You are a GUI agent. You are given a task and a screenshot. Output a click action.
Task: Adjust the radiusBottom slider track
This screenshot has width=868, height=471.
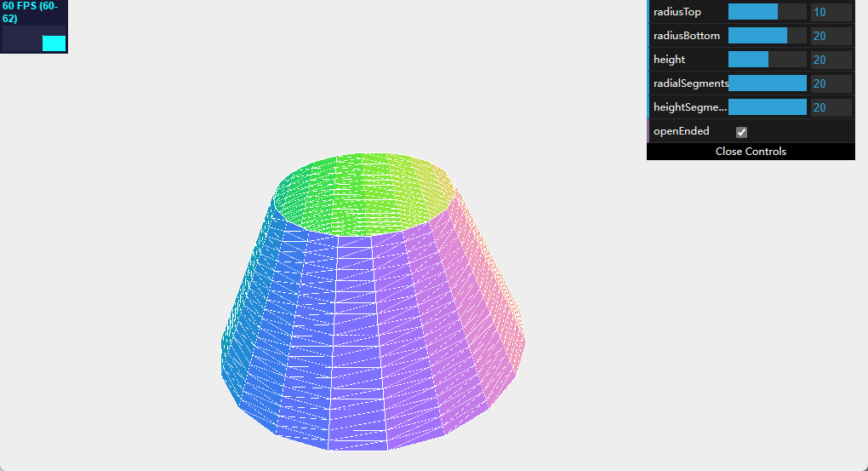pyautogui.click(x=767, y=36)
